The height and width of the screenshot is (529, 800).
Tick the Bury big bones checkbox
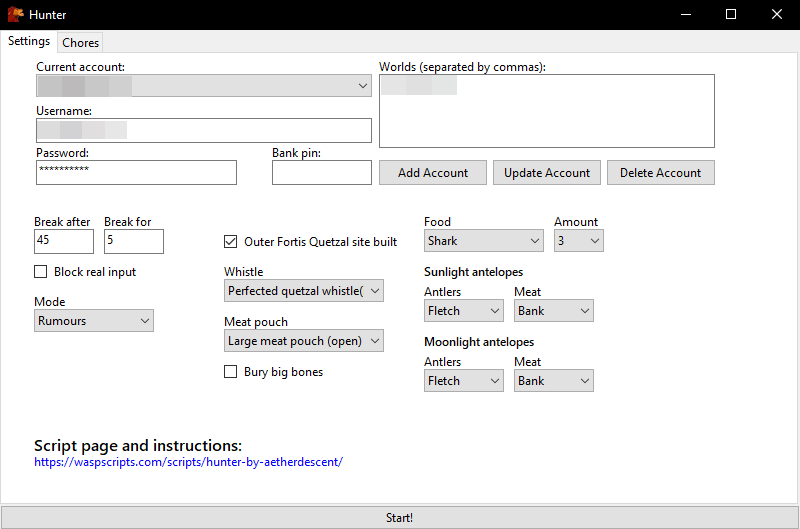coord(231,372)
